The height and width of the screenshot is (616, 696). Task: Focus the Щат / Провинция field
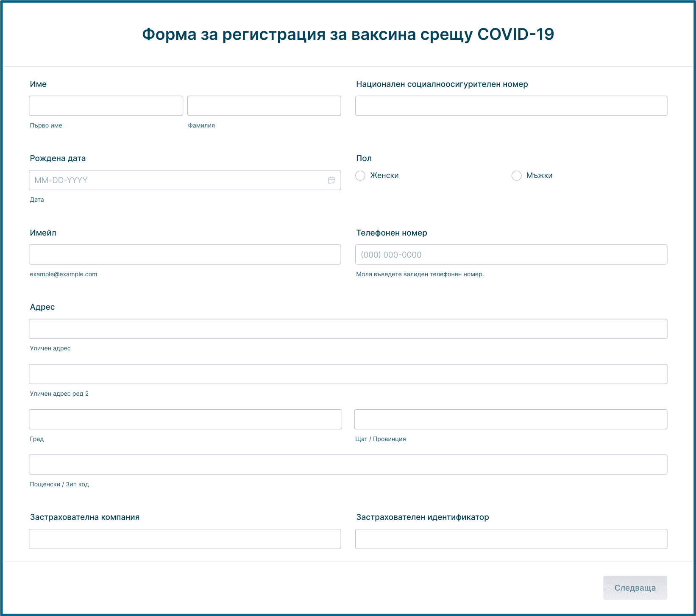(510, 419)
